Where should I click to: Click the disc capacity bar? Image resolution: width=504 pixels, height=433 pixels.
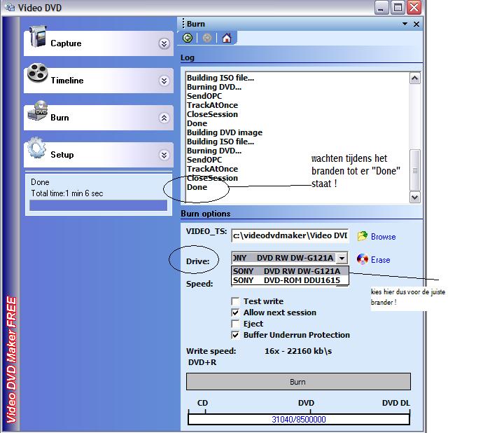[298, 420]
